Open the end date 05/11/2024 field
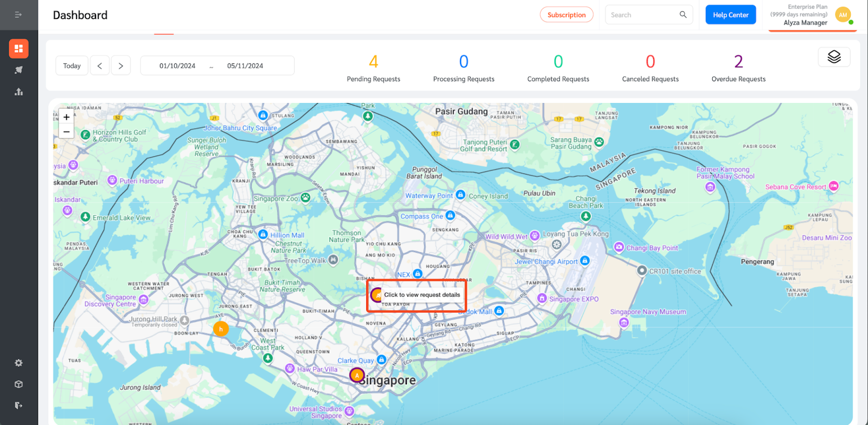The height and width of the screenshot is (425, 868). tap(245, 66)
